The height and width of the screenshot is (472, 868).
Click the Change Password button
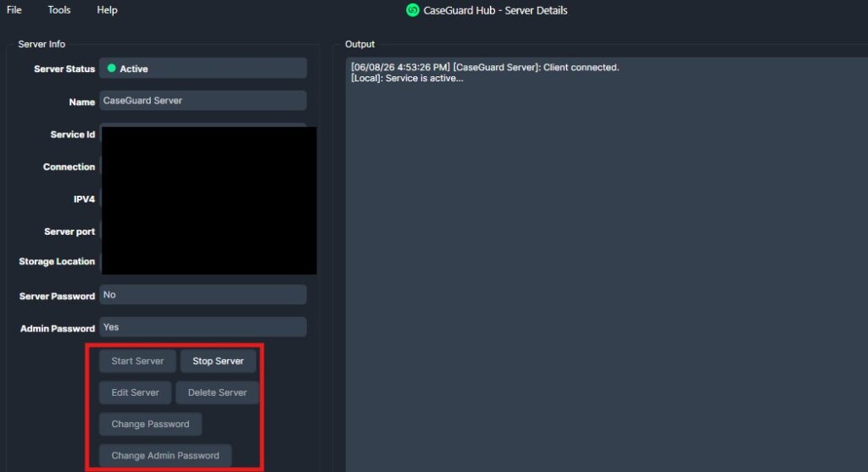coord(150,424)
